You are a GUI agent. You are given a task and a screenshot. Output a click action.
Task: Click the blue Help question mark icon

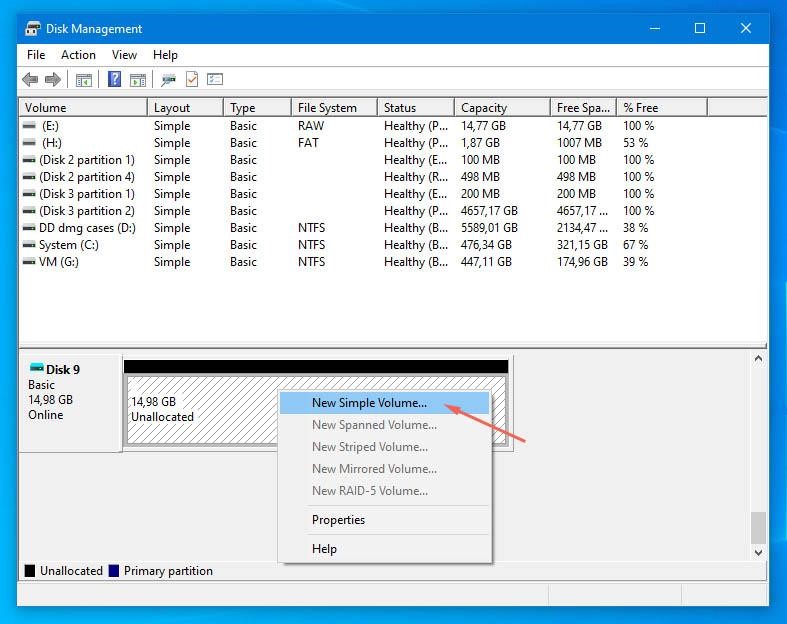(x=115, y=80)
